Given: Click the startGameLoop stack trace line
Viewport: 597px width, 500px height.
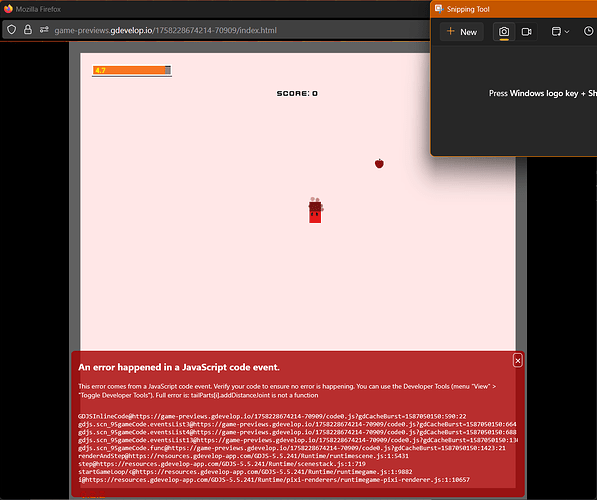Looking at the screenshot, I should [x=245, y=472].
